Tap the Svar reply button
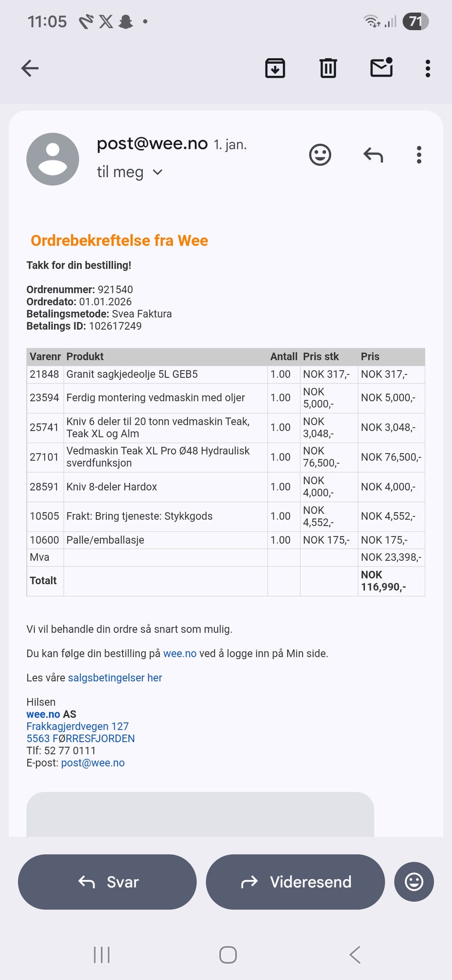Screen dimensions: 452x980 (x=107, y=882)
